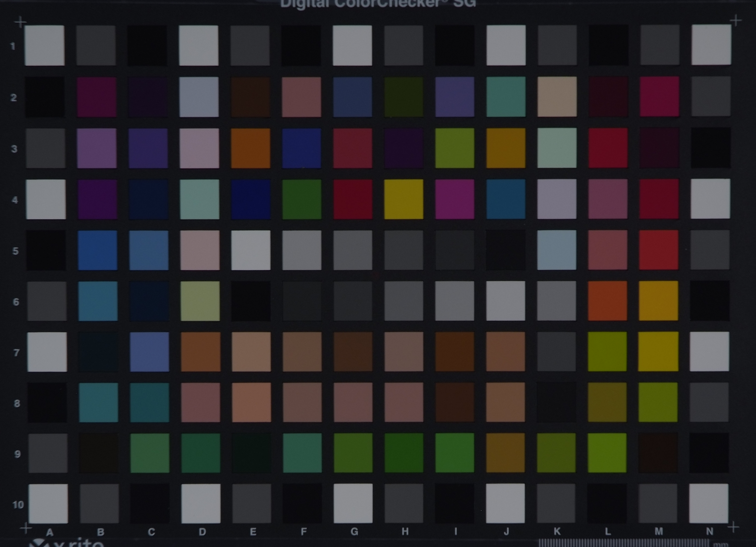Click the dusty pink patch at F2
Screen dimensions: 756x547
301,97
